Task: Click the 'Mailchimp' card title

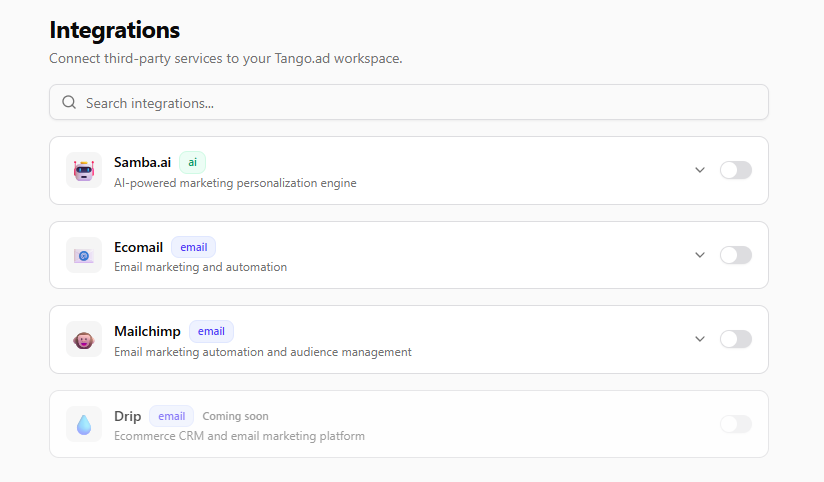Action: pos(147,332)
